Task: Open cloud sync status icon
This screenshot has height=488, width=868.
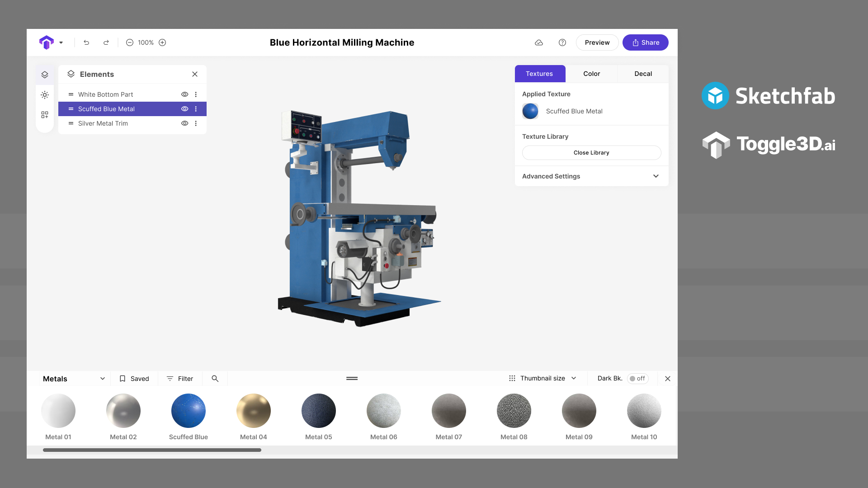Action: 539,42
